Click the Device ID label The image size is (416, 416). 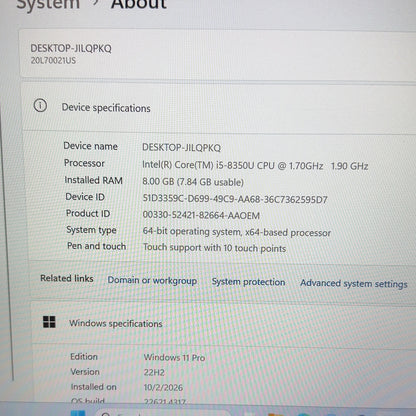coord(85,197)
